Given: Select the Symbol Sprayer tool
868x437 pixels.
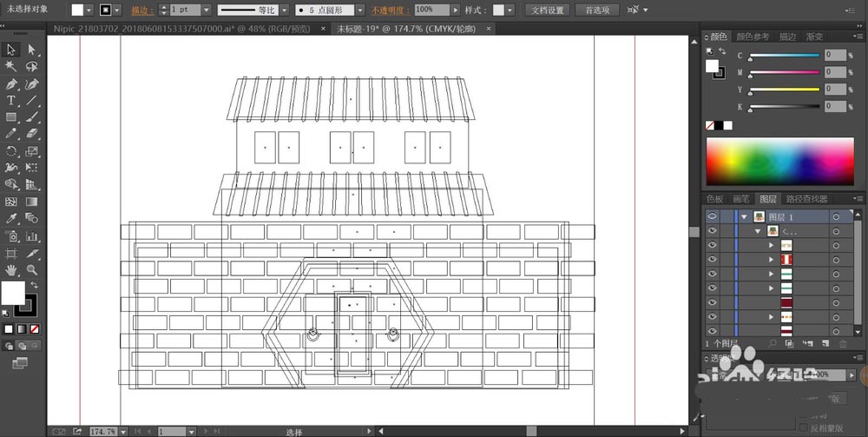Looking at the screenshot, I should 11,236.
